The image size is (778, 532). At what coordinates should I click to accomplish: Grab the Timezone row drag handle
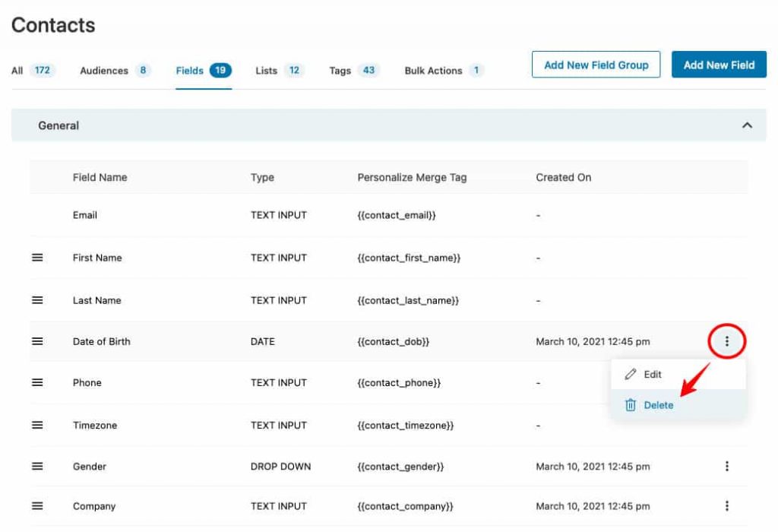point(37,426)
